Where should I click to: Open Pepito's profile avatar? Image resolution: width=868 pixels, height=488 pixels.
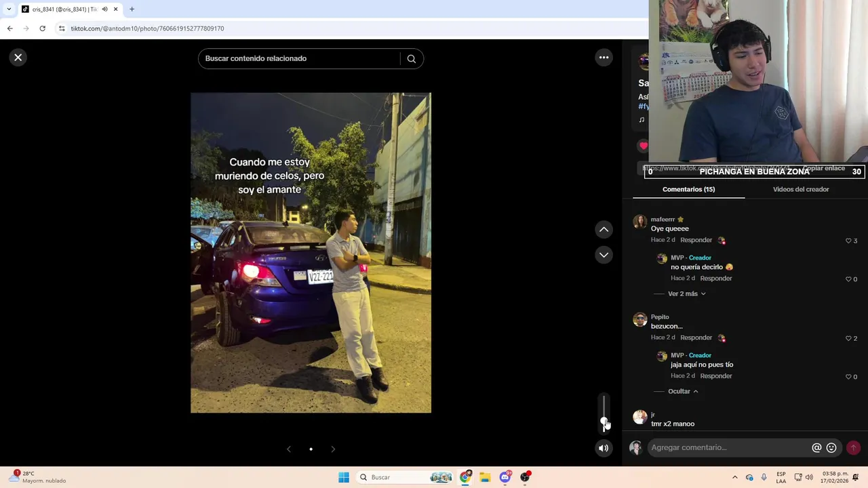click(x=639, y=320)
